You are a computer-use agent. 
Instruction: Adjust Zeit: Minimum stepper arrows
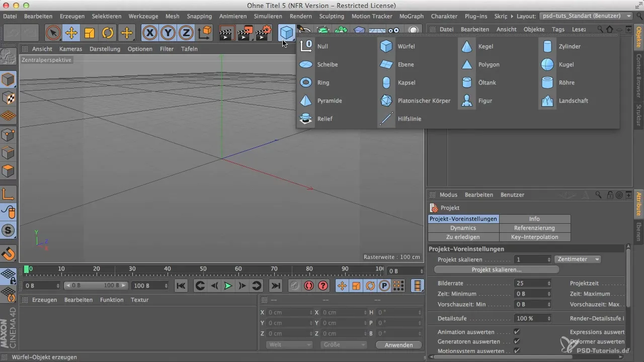coord(548,294)
